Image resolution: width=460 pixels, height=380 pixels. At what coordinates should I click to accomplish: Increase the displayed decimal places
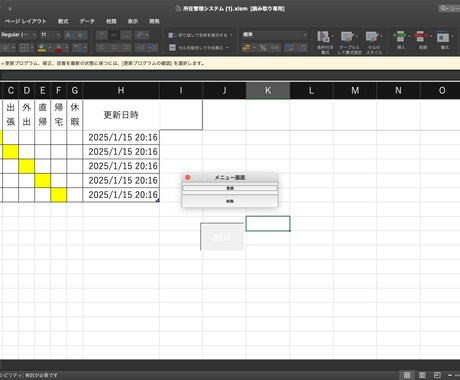[x=290, y=48]
